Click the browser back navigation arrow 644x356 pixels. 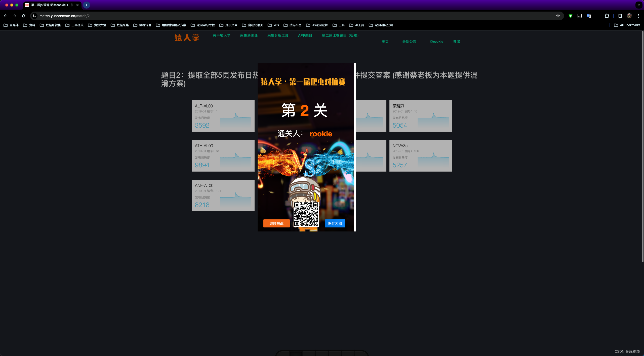click(6, 16)
